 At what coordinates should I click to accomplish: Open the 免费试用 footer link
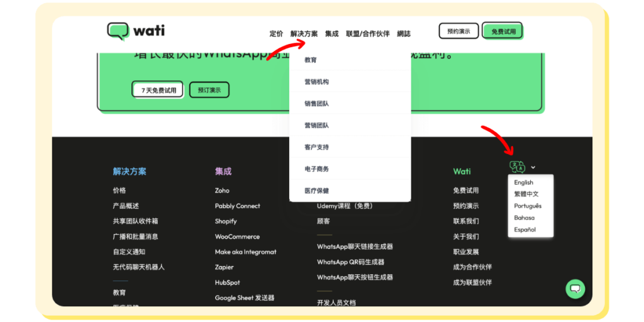466,191
